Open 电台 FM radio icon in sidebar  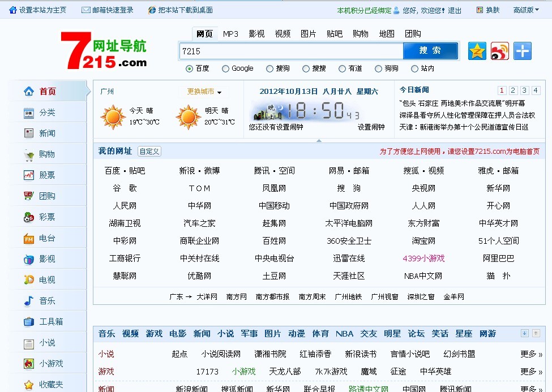(29, 238)
